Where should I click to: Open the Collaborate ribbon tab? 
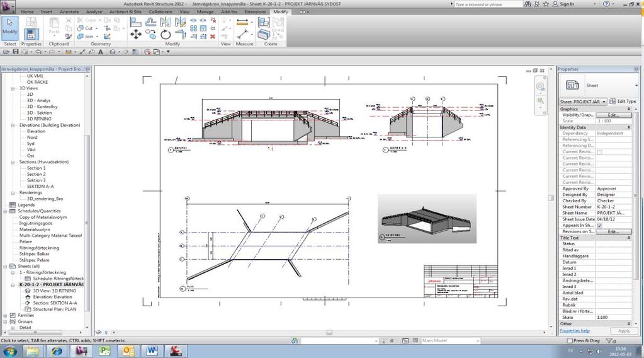click(x=161, y=12)
